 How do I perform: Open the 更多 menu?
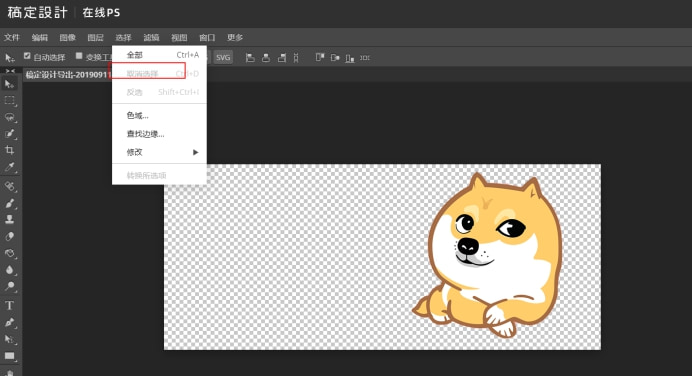tap(235, 38)
